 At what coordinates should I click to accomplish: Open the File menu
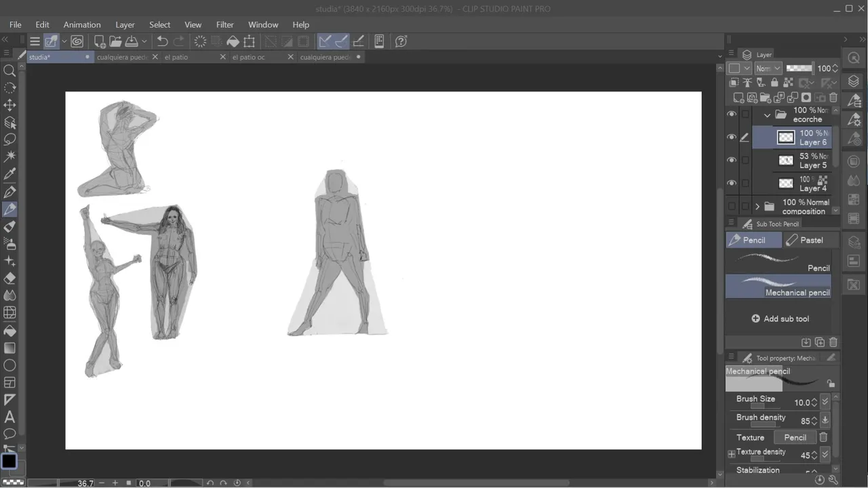pos(15,24)
